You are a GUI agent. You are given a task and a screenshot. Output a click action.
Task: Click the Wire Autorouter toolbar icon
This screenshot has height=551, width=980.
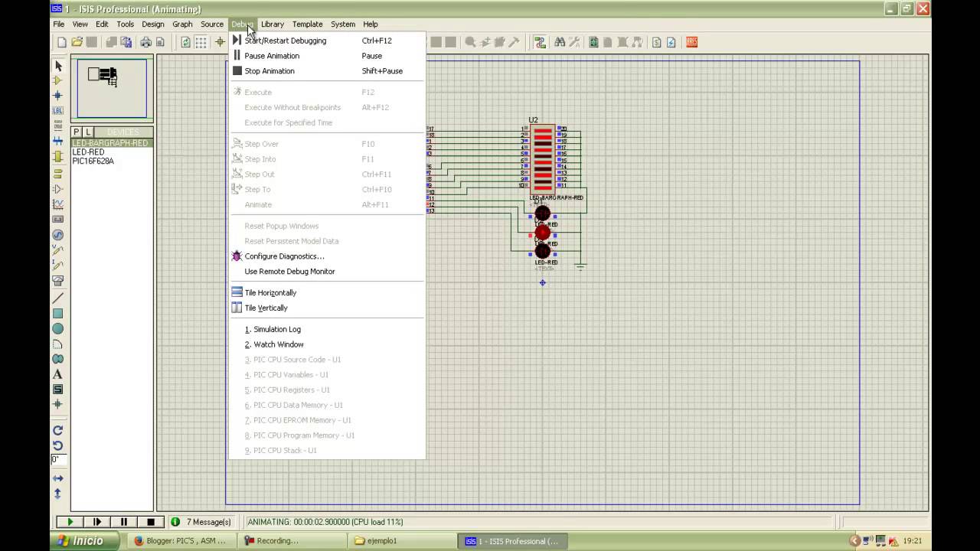click(x=540, y=42)
